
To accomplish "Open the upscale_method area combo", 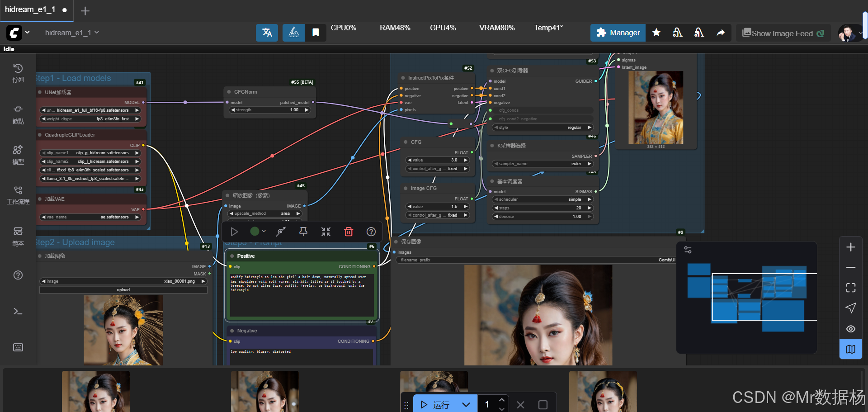I will pyautogui.click(x=265, y=213).
